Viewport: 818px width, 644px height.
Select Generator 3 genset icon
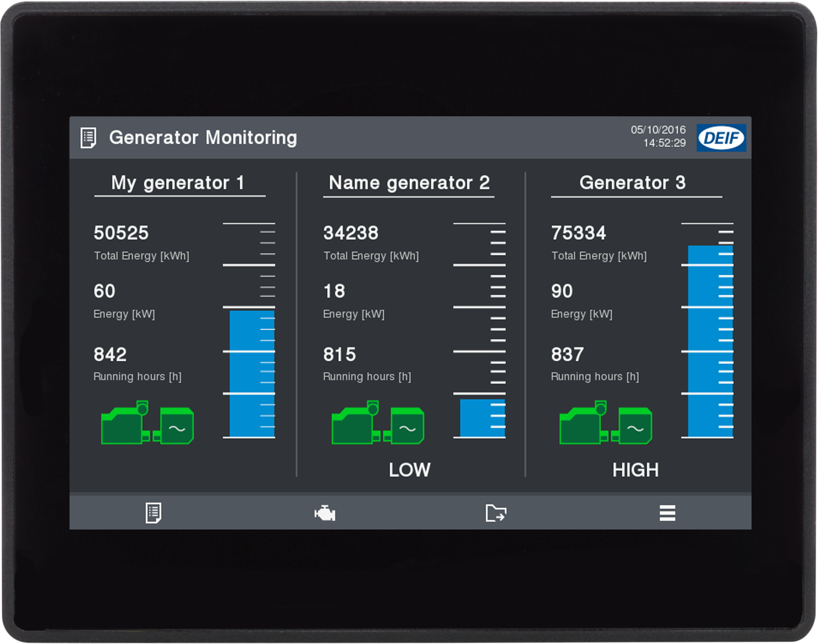pos(606,423)
